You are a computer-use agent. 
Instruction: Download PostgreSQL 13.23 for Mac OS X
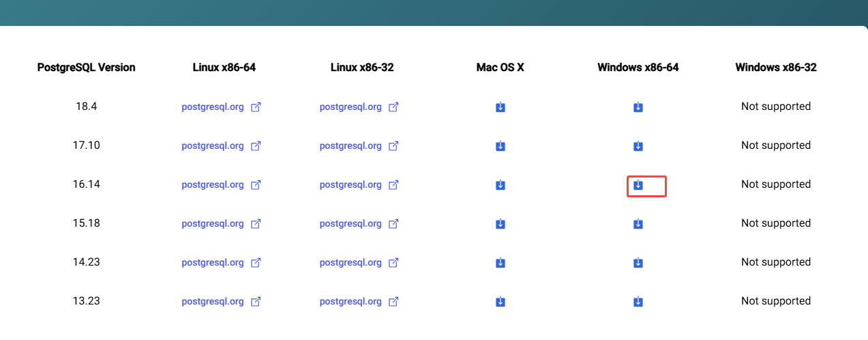(x=500, y=302)
